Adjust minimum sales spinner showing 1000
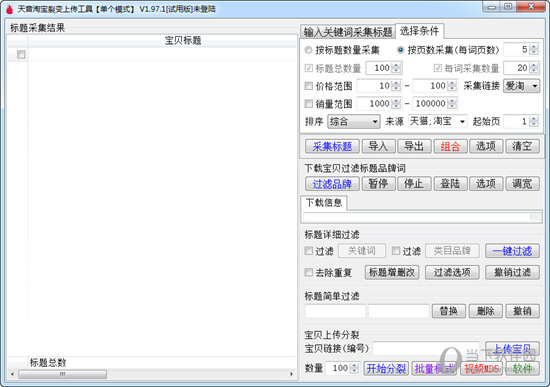This screenshot has width=550, height=387. (379, 104)
